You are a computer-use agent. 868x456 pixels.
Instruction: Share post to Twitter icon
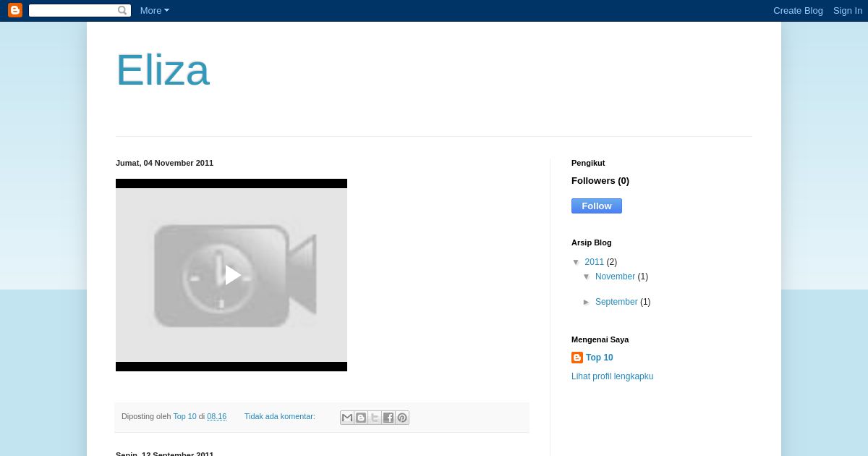(375, 418)
